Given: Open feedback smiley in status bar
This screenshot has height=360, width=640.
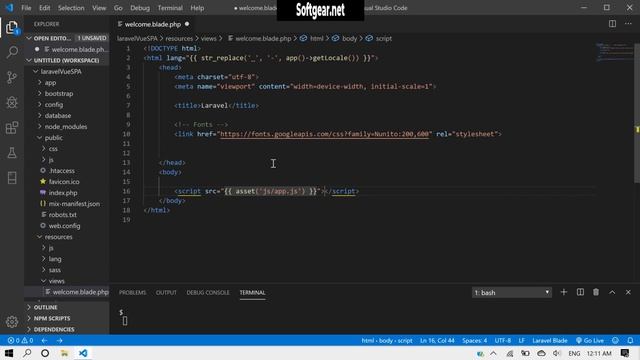Looking at the screenshot, I should (x=615, y=340).
